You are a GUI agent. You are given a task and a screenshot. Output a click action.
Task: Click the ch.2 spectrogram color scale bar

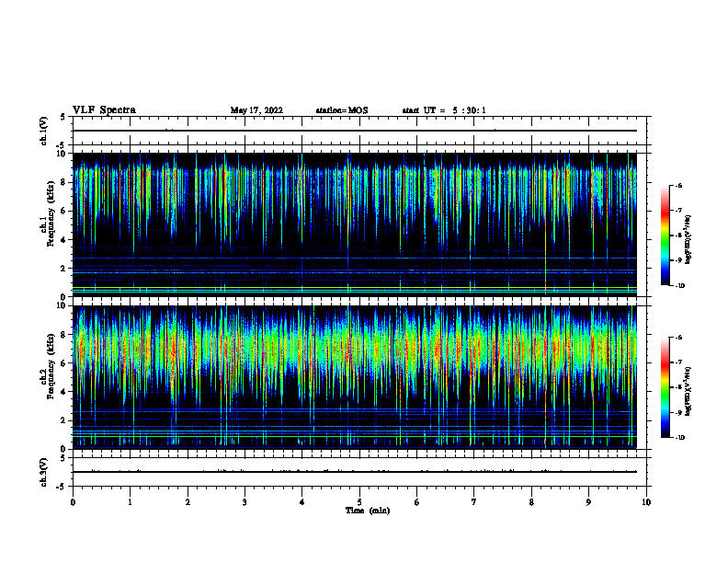[665, 387]
